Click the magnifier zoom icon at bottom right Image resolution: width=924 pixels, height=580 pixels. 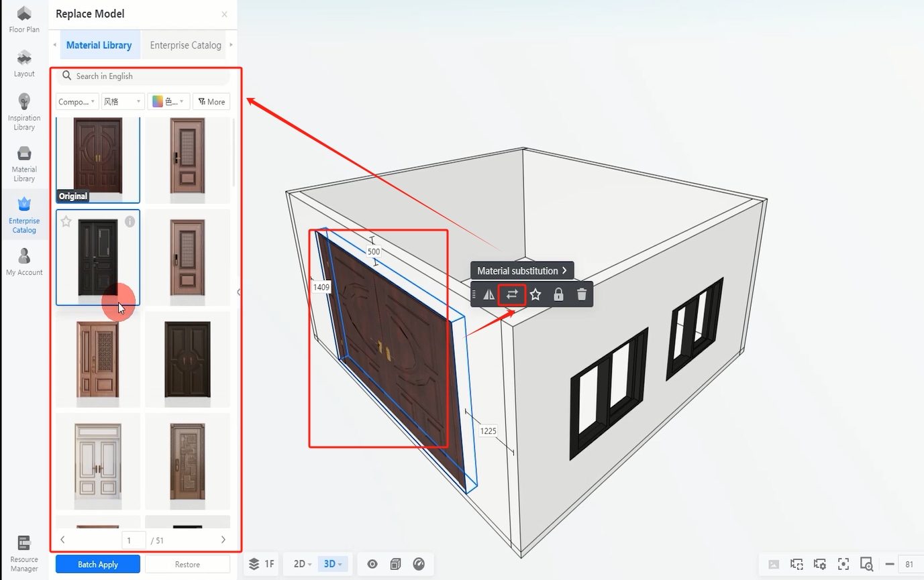[866, 565]
